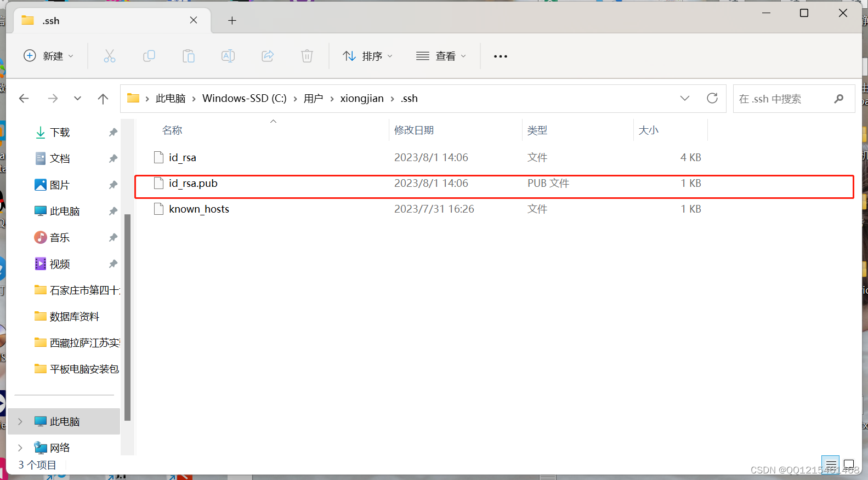This screenshot has height=480, width=868.
Task: Open 视频 in quick access
Action: [60, 264]
